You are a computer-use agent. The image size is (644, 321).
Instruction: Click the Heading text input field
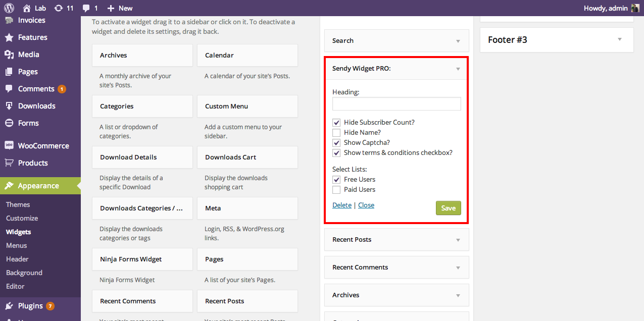[x=397, y=104]
